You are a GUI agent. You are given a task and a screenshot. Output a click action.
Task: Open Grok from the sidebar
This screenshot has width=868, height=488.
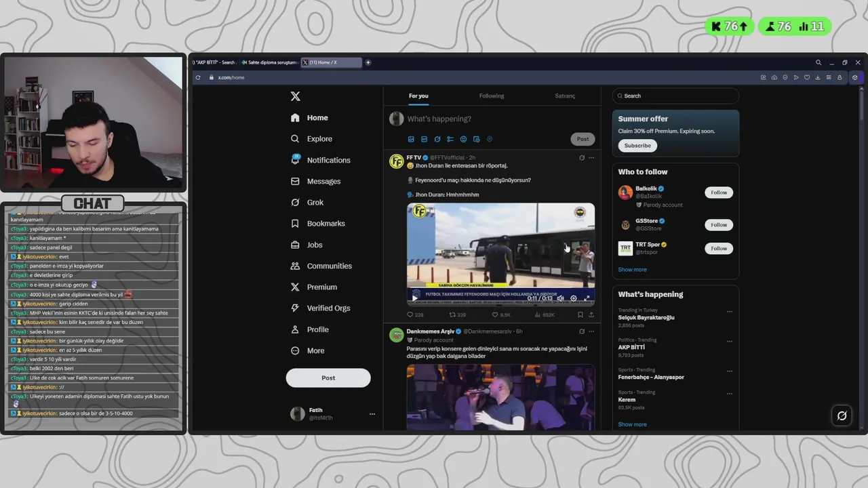click(x=307, y=202)
